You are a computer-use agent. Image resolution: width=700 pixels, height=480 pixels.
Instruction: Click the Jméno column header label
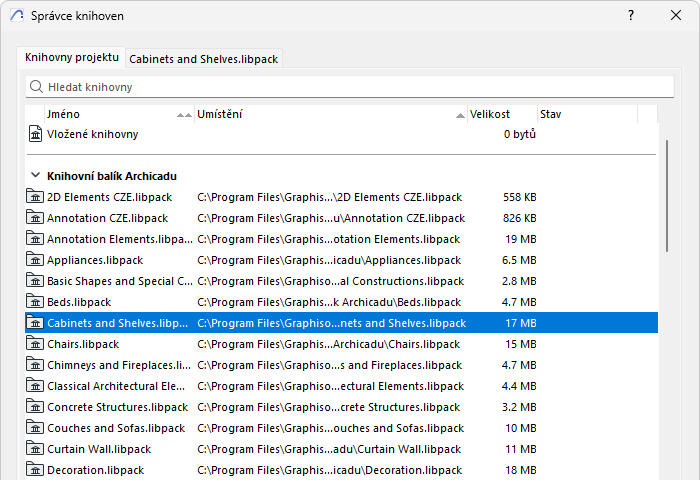tap(63, 114)
